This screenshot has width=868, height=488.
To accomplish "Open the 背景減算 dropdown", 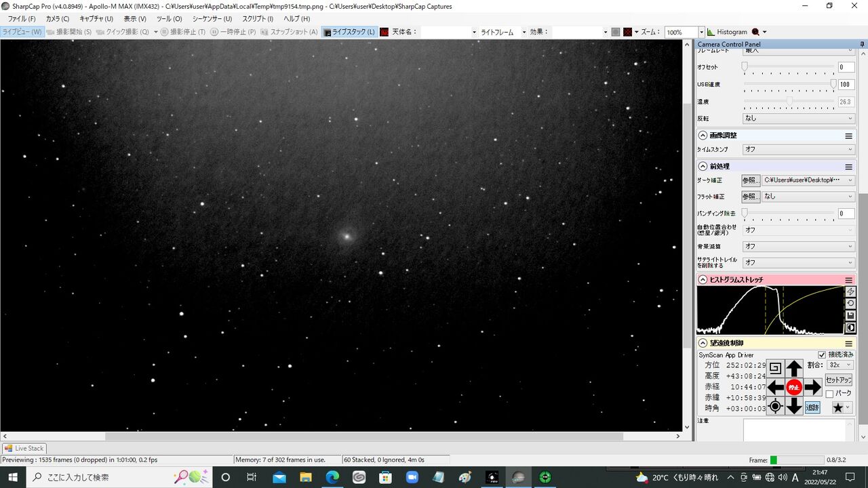I will coord(799,246).
